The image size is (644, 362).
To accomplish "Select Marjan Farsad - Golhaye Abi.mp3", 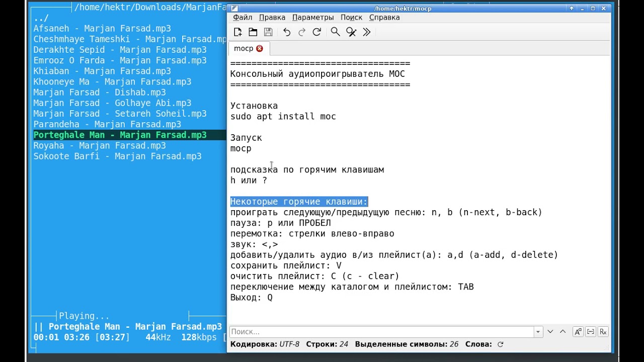I will (x=112, y=103).
